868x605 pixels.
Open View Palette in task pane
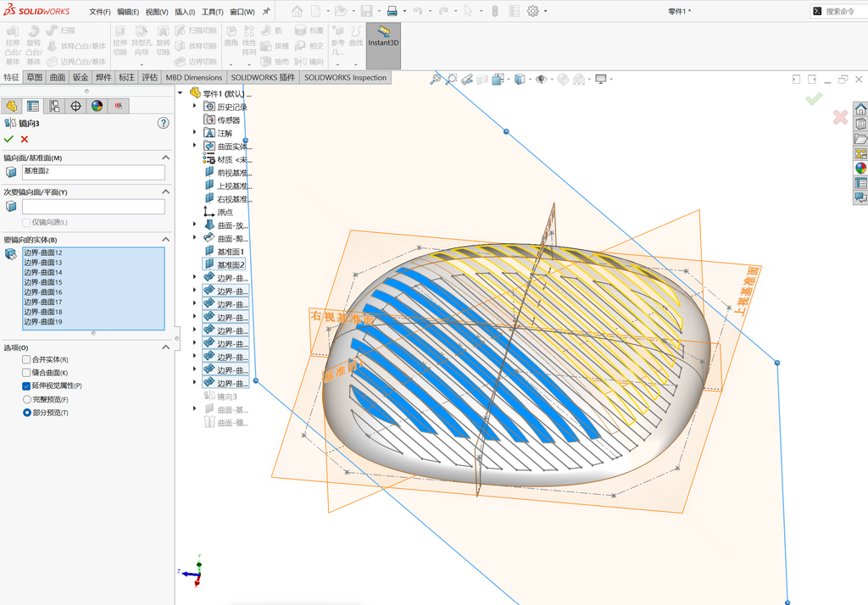861,153
